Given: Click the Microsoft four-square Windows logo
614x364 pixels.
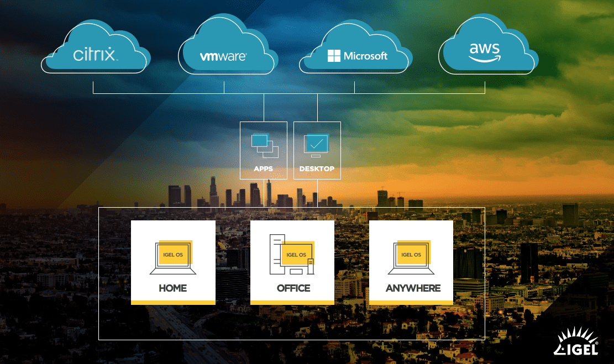Looking at the screenshot, I should tap(334, 56).
